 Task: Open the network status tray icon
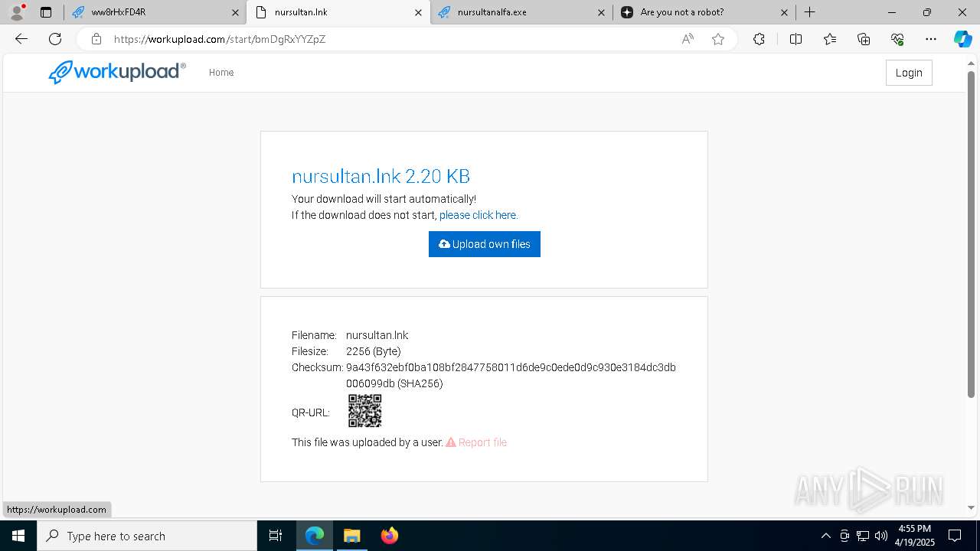click(x=863, y=536)
